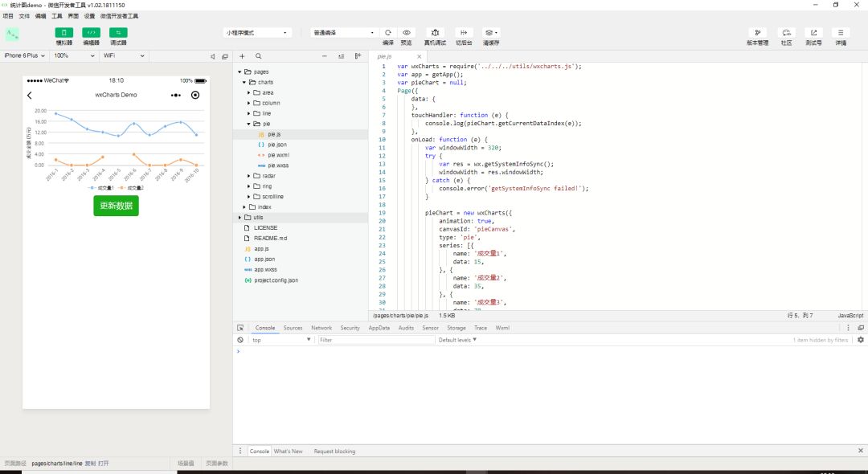Open 版本管理 version control icon

[757, 33]
